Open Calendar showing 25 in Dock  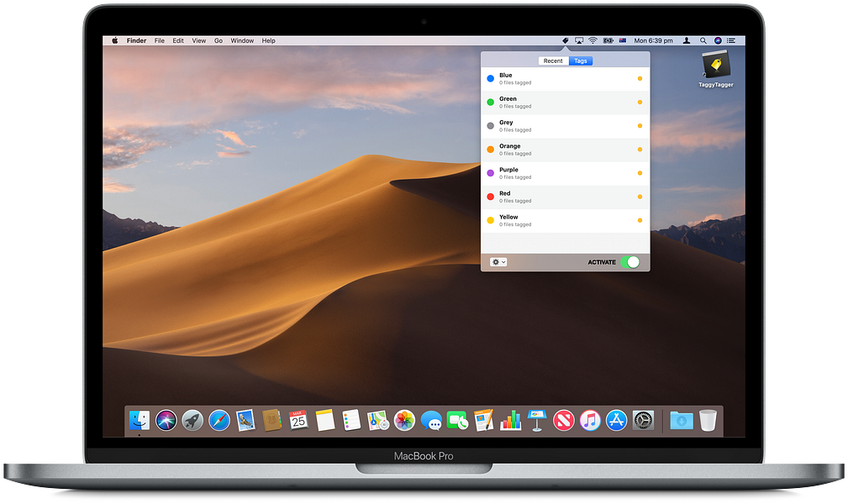pos(298,420)
